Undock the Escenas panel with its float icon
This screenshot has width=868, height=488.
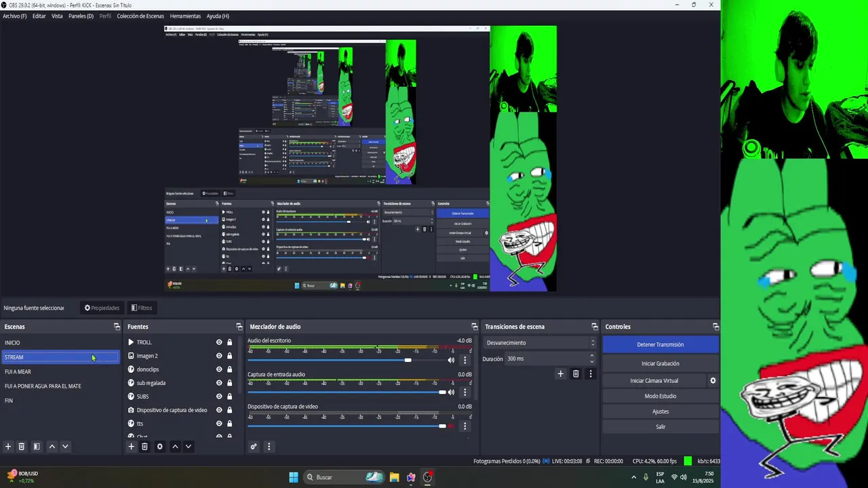(117, 327)
